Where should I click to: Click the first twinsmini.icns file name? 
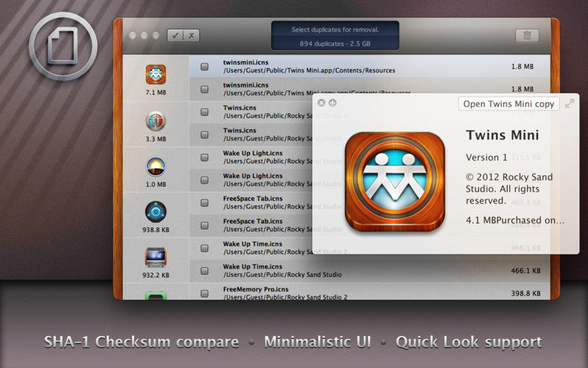tap(245, 63)
